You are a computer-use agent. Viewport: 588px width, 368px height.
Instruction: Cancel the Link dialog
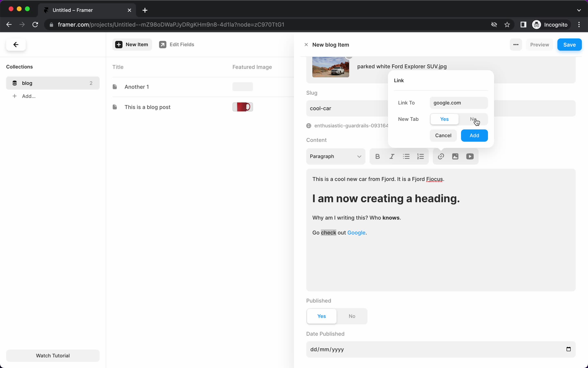click(443, 136)
